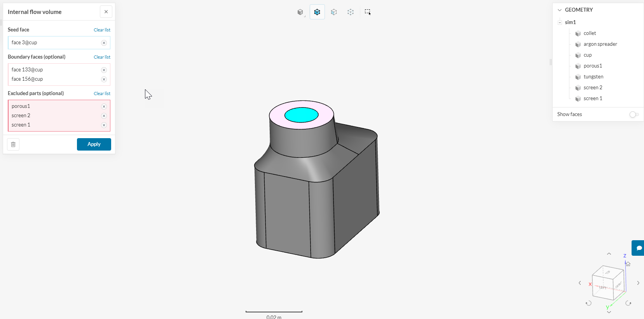Click the solid icon beside tungsten
Image resolution: width=644 pixels, height=319 pixels.
tap(578, 77)
